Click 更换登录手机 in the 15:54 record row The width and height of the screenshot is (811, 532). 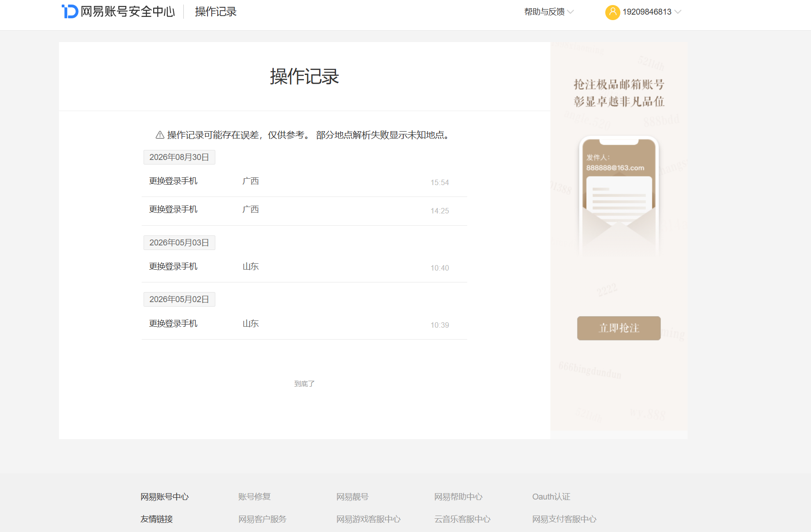pyautogui.click(x=173, y=181)
